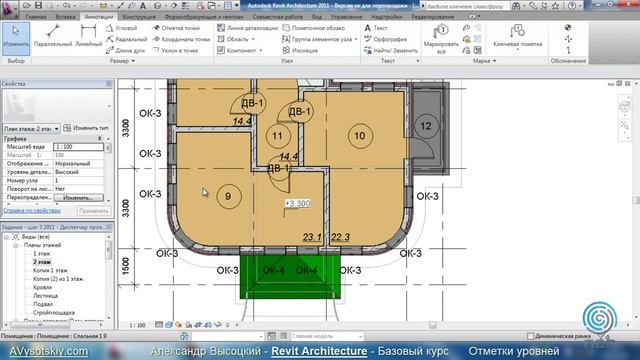Activate the Отметка точки tool
Image resolution: width=640 pixels, height=360 pixels.
[x=176, y=28]
